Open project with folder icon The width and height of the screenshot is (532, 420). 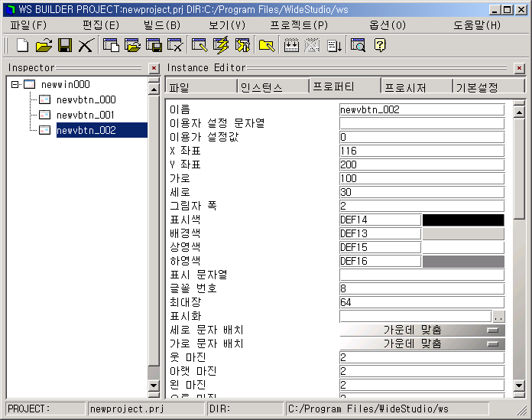coord(44,45)
